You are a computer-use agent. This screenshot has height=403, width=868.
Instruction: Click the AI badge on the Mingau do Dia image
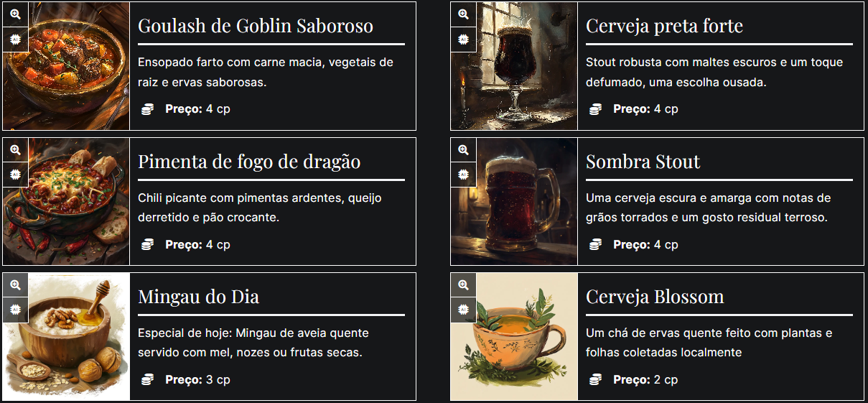click(15, 310)
